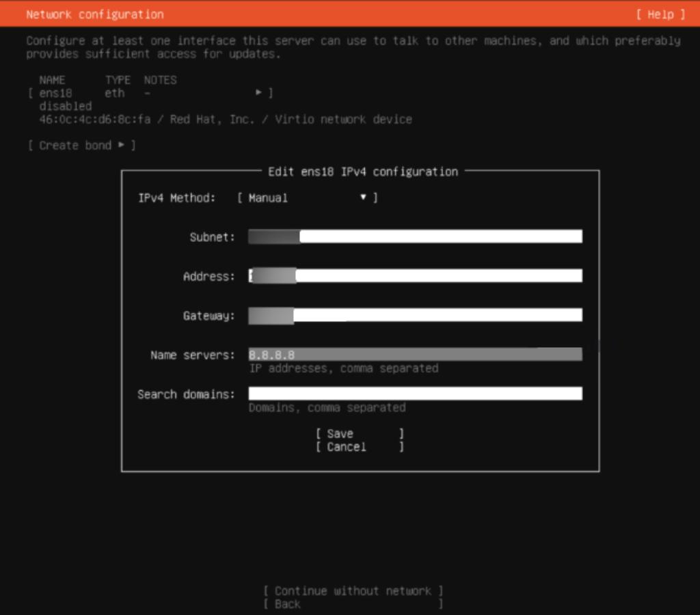Place cursor in the Subnet field
This screenshot has height=615, width=700.
pyautogui.click(x=415, y=236)
